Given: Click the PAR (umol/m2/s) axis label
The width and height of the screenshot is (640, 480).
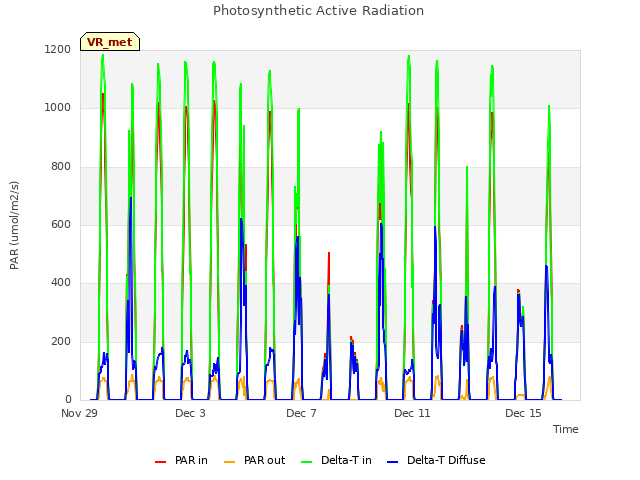Looking at the screenshot, I should pyautogui.click(x=14, y=225).
